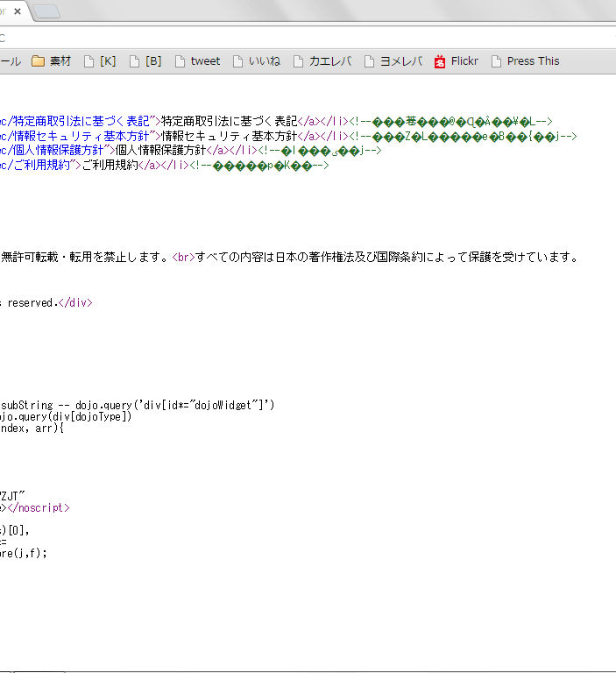This screenshot has height=673, width=616.
Task: Click the Press This bookmarklet
Action: click(x=525, y=61)
